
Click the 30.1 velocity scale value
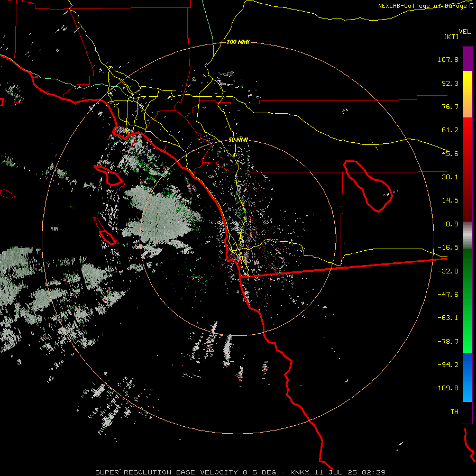pos(450,177)
